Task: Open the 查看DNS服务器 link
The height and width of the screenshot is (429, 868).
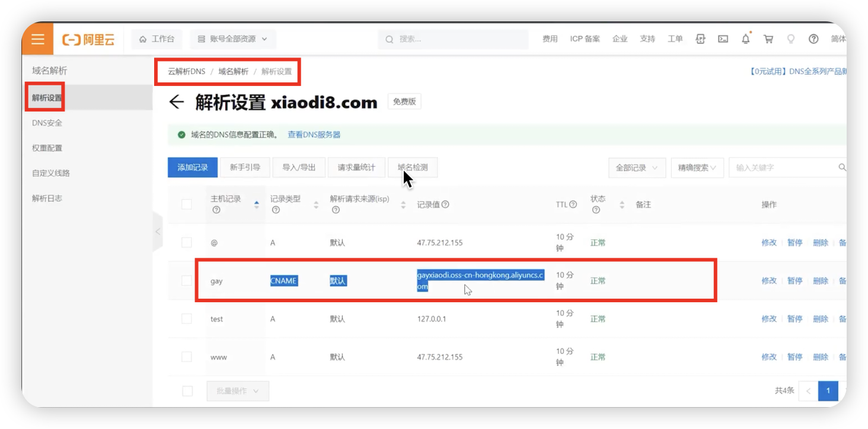Action: coord(314,135)
